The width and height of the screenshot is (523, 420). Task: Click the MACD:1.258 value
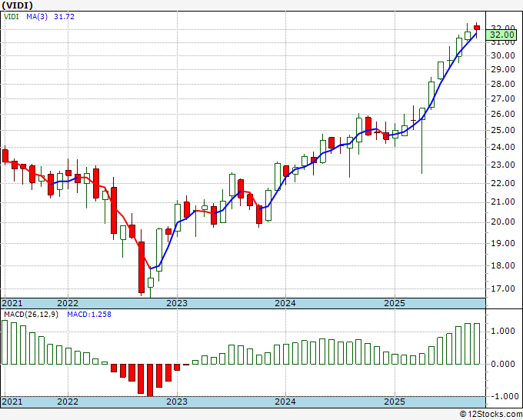click(89, 315)
